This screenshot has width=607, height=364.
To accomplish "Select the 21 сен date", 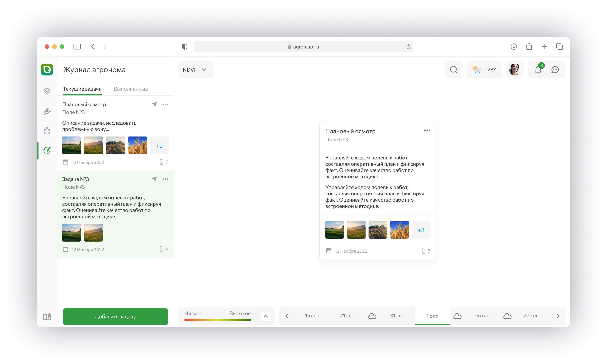I will coord(347,316).
